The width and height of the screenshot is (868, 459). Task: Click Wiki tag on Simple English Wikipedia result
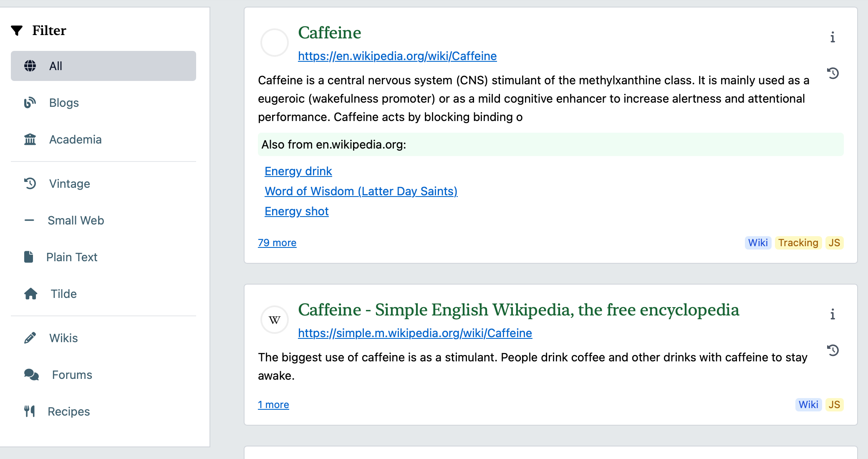[808, 405]
